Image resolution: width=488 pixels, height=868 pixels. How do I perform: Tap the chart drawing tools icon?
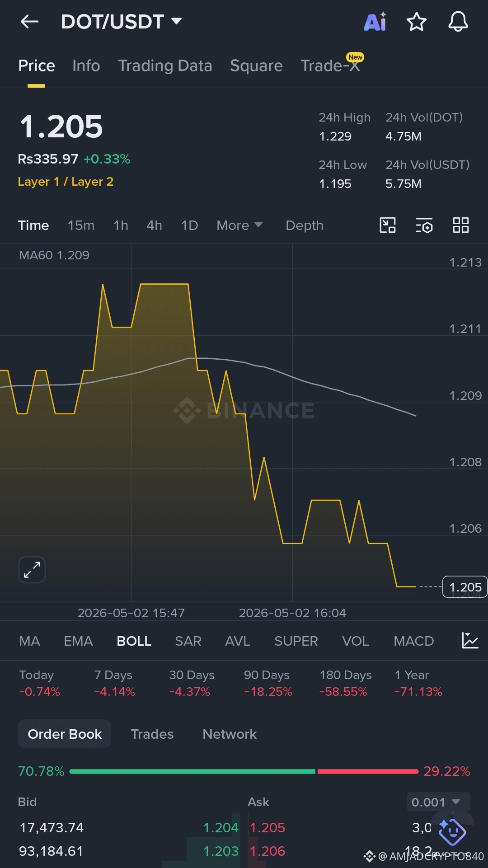[x=388, y=225]
